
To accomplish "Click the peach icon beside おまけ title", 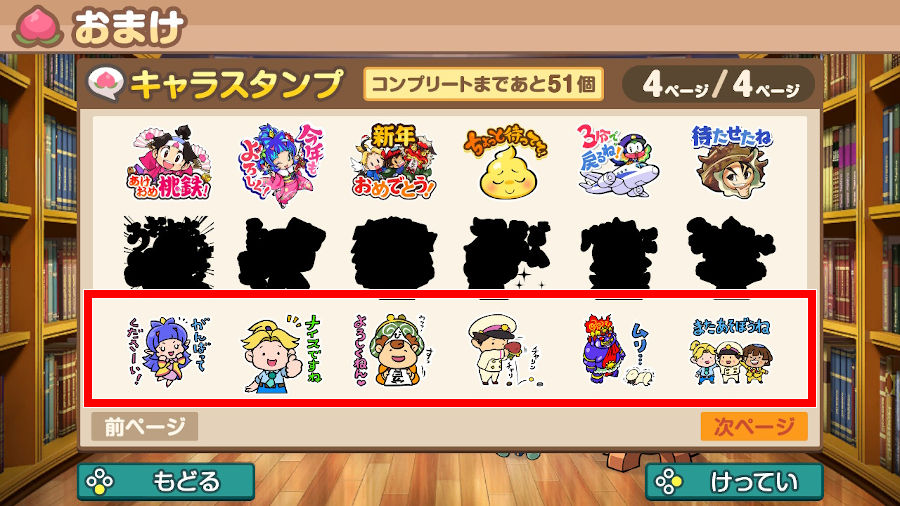I will [38, 26].
